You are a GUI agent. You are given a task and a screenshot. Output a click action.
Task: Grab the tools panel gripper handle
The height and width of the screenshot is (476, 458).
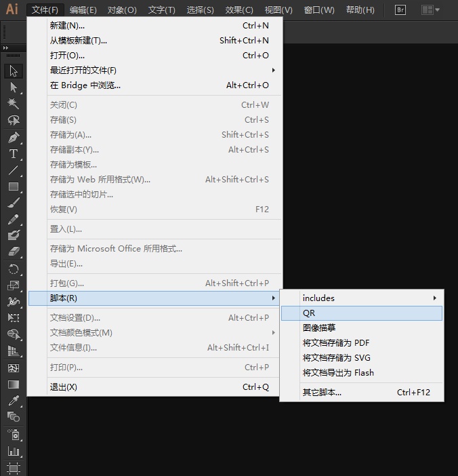coord(14,56)
